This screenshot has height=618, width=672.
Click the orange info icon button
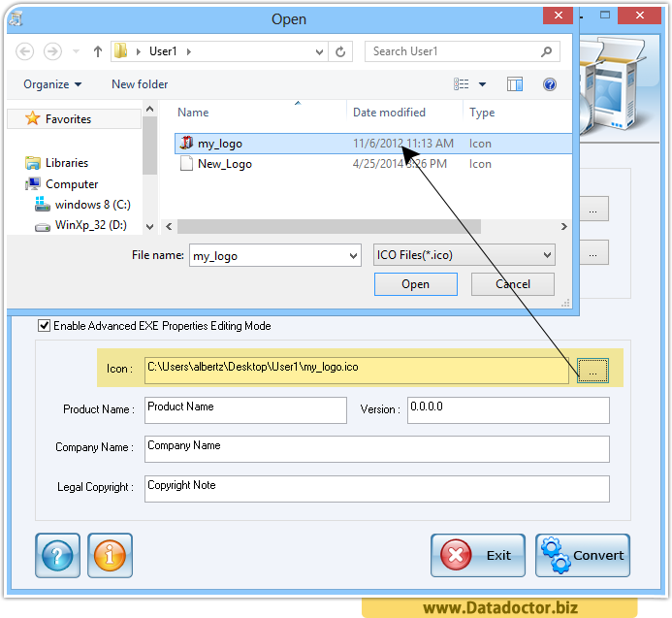pos(110,556)
